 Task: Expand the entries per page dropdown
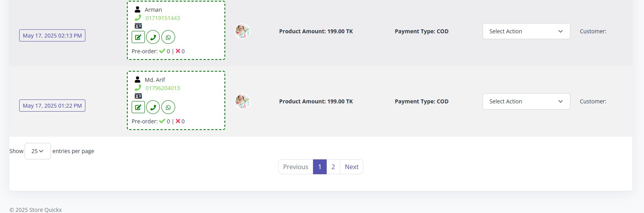coord(38,151)
